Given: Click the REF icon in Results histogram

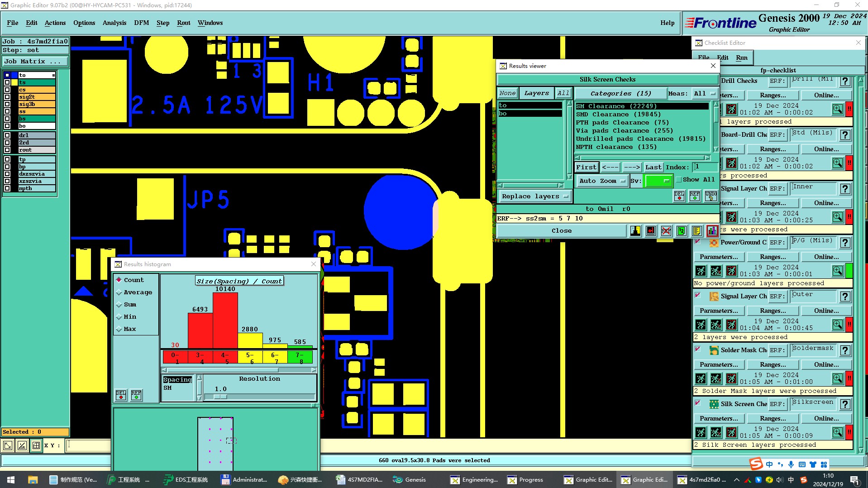Looking at the screenshot, I should (136, 395).
